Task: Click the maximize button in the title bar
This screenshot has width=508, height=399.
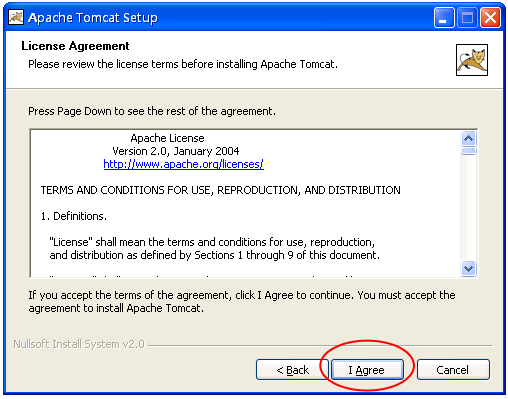Action: point(467,18)
